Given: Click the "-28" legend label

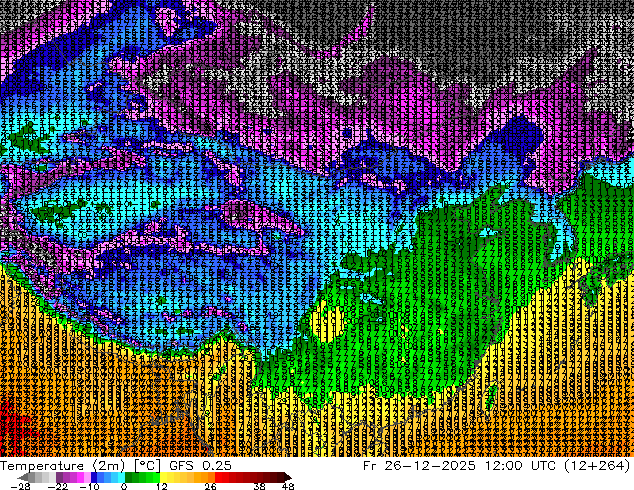Looking at the screenshot, I should coord(21,486).
